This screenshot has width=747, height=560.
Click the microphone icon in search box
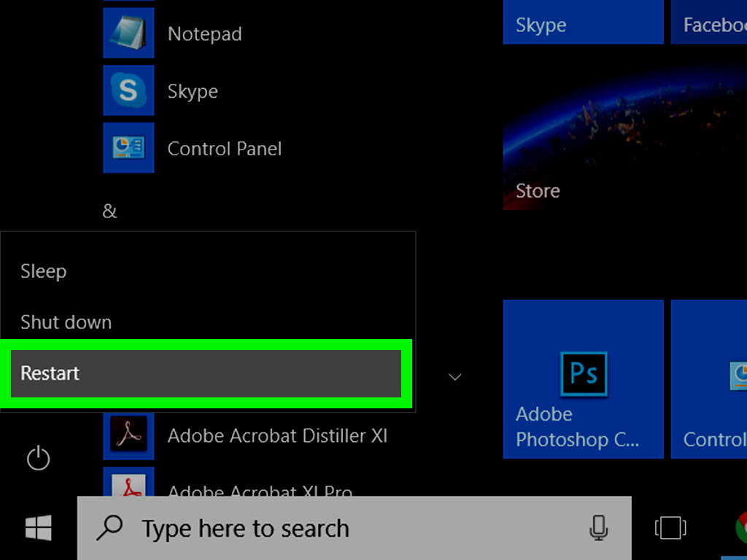(x=598, y=528)
